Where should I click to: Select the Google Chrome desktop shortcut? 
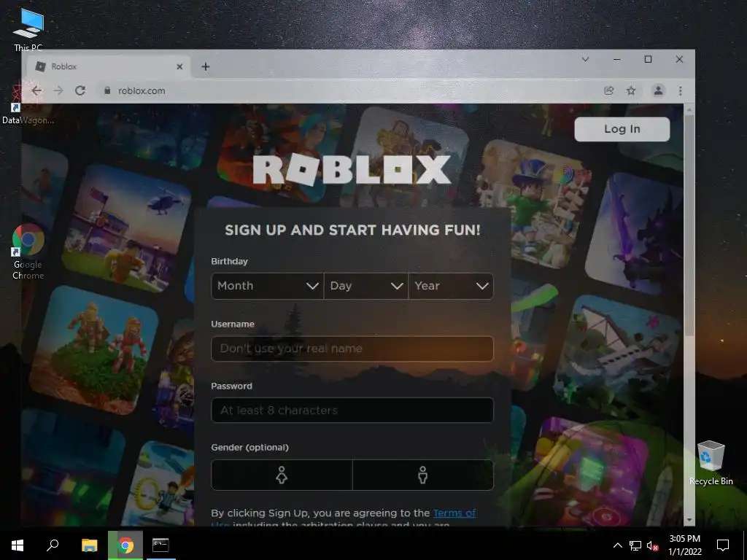[x=28, y=252]
